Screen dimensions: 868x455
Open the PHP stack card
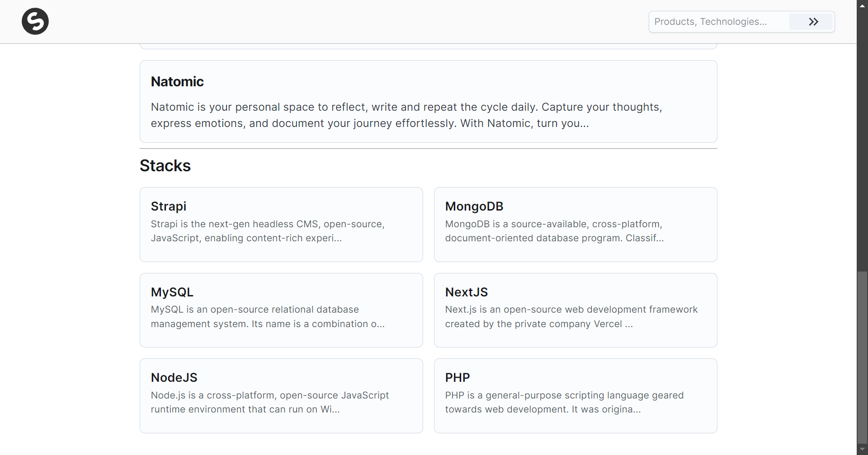click(575, 396)
